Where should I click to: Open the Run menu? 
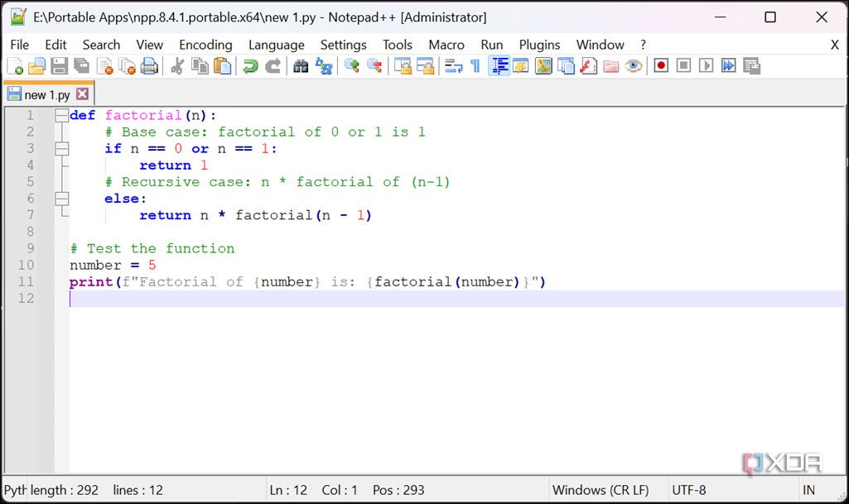tap(492, 45)
